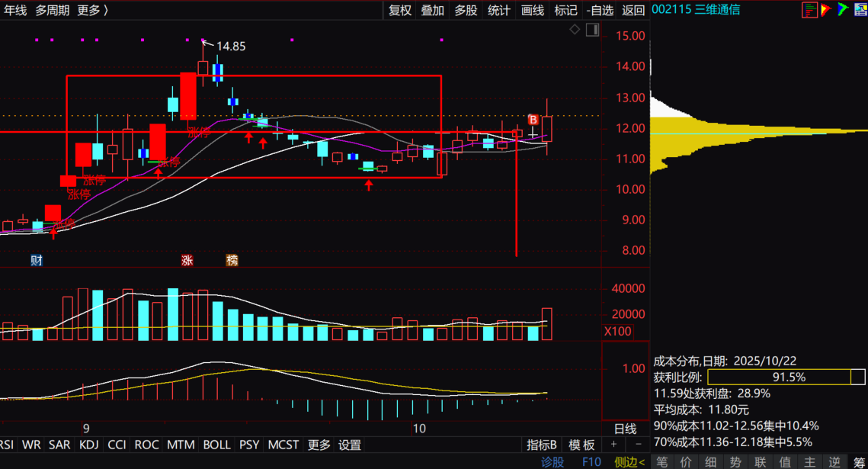This screenshot has width=868, height=469.
Task: Remove stock via -自选 button
Action: coord(600,10)
